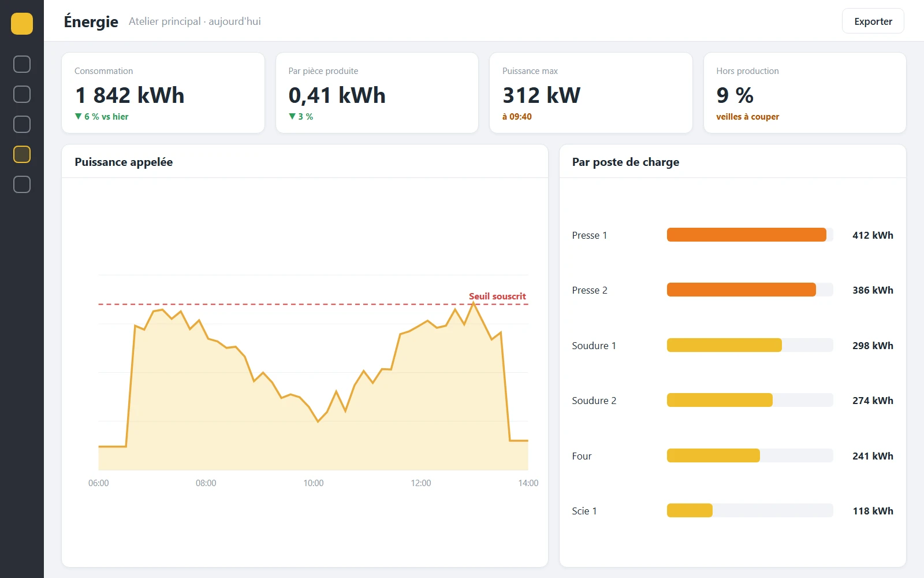Select the "1 842 kWh" consumption value

[x=130, y=95]
